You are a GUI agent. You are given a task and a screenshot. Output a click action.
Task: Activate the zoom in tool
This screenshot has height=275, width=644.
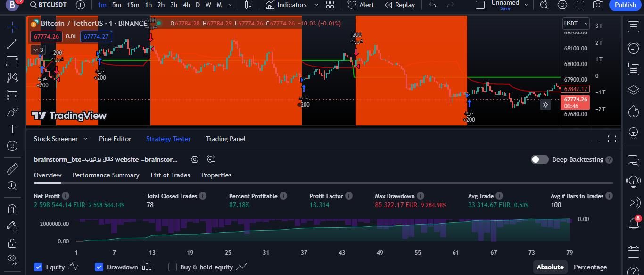(12, 186)
